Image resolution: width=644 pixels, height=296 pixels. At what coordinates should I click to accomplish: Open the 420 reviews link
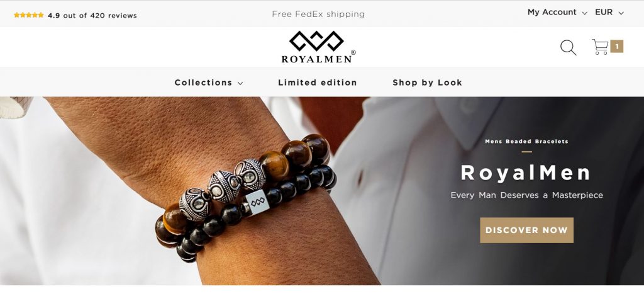(x=113, y=16)
